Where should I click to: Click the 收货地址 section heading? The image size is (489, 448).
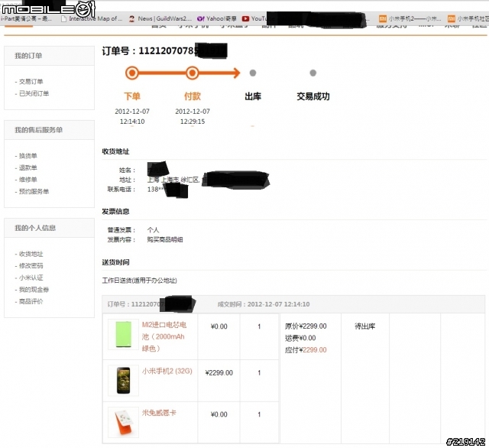pyautogui.click(x=115, y=151)
